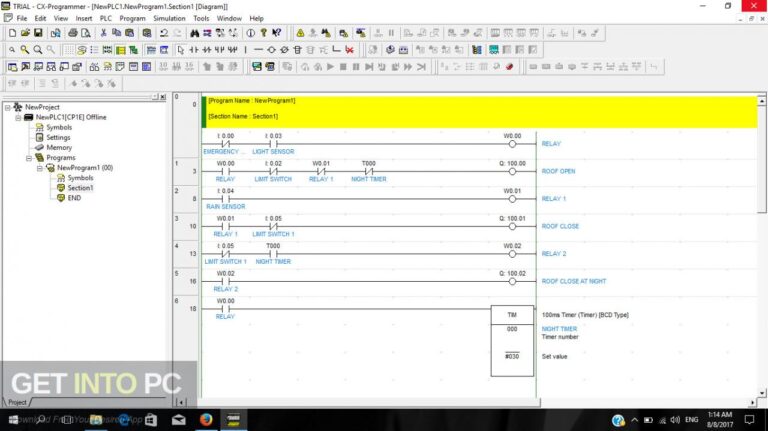
Task: Cut selection with scissors icon
Action: pos(103,33)
